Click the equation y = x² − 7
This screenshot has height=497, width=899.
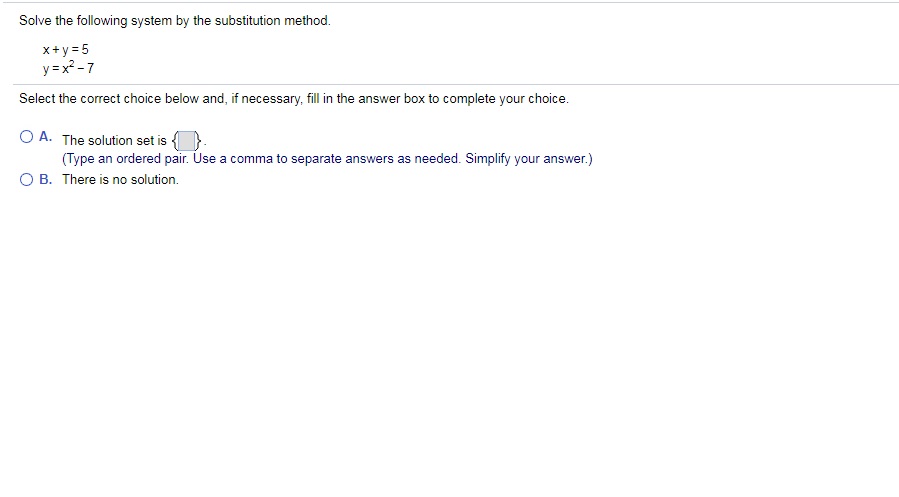point(68,68)
